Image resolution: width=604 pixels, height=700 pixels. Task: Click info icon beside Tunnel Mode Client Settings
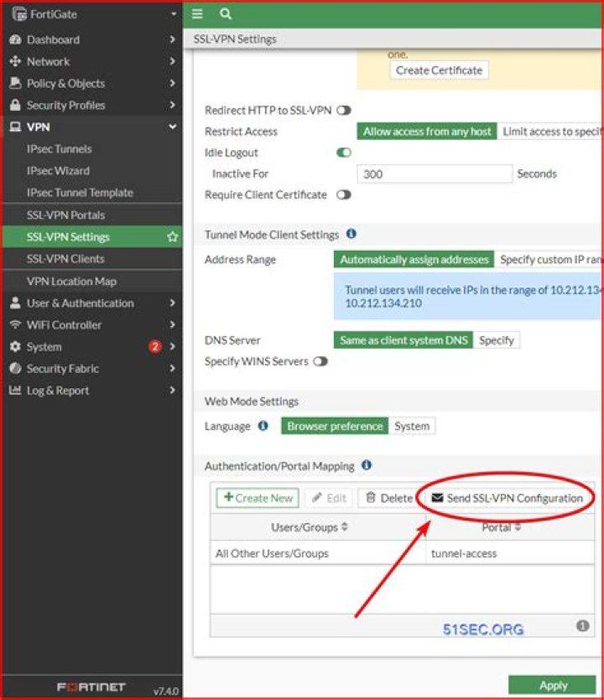pyautogui.click(x=351, y=234)
